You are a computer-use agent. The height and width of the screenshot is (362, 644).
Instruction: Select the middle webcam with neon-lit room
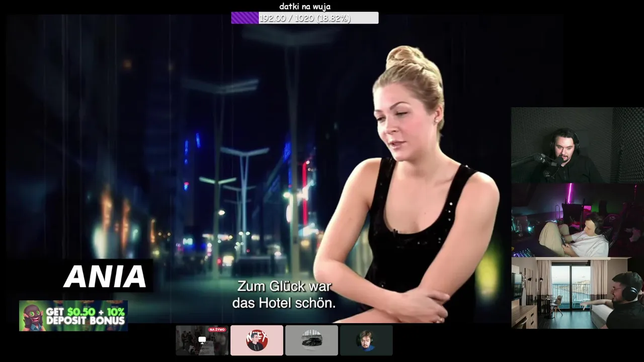click(578, 220)
